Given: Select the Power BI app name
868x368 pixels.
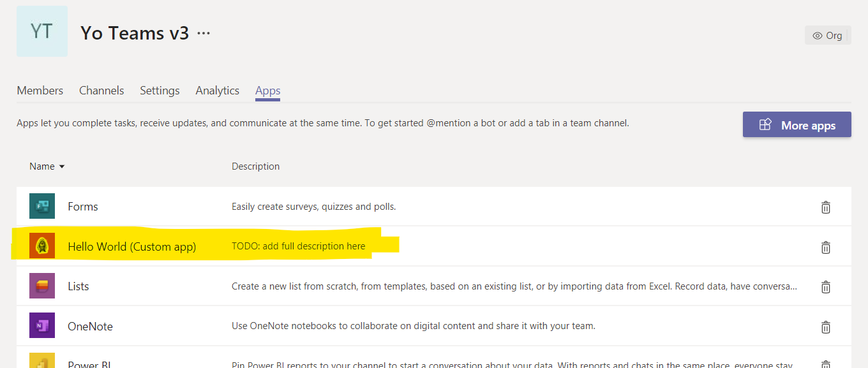Looking at the screenshot, I should (89, 364).
